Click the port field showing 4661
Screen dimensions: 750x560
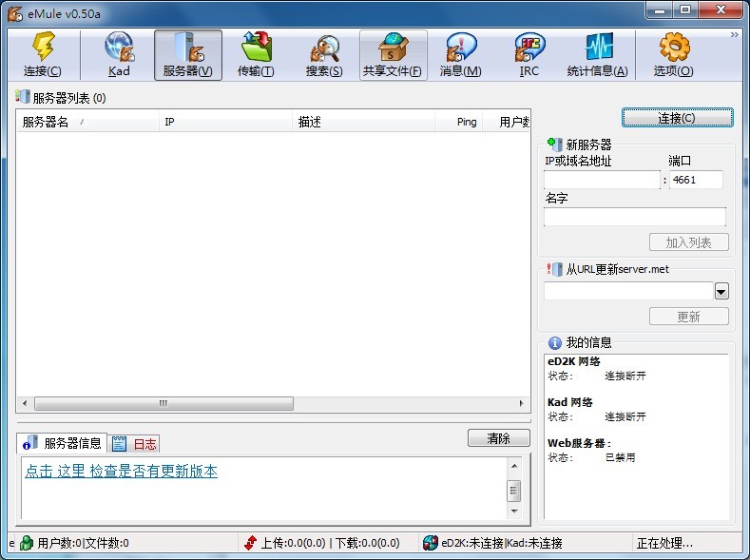point(696,180)
